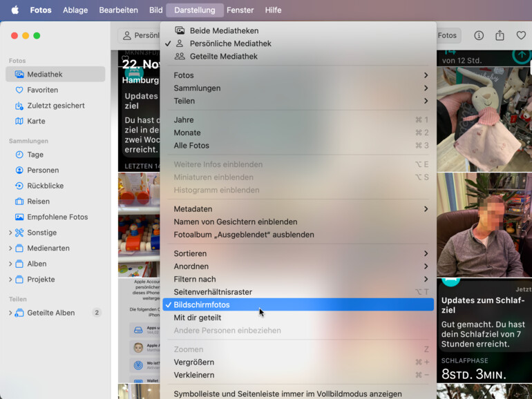Enable Seitenverhältnisraster view
The image size is (532, 399).
298,292
